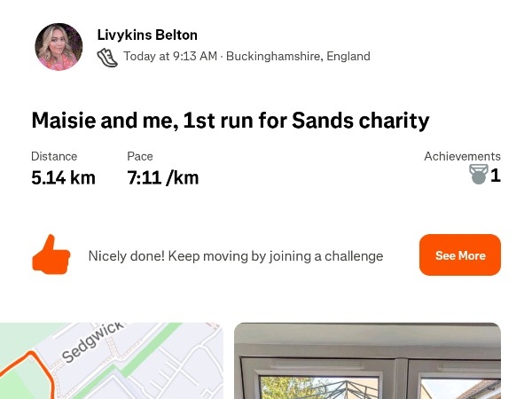Select the 7:11 /km pace value

(x=162, y=177)
